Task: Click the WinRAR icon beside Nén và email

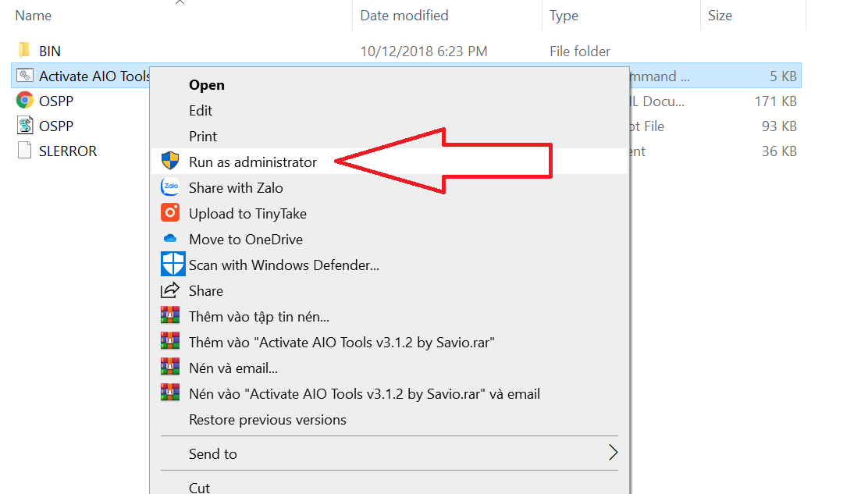Action: (x=173, y=368)
